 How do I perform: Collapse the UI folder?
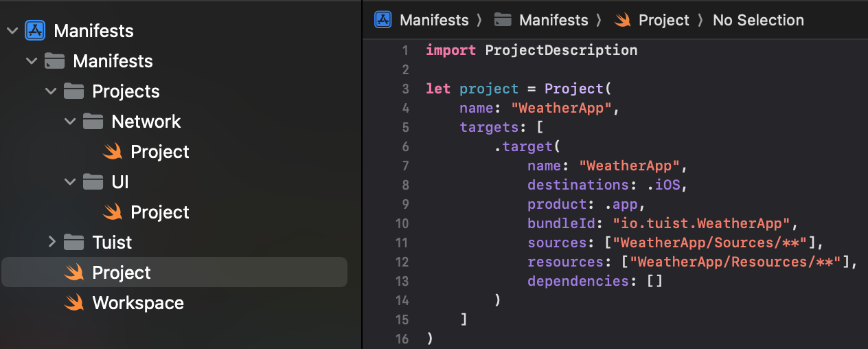tap(70, 182)
